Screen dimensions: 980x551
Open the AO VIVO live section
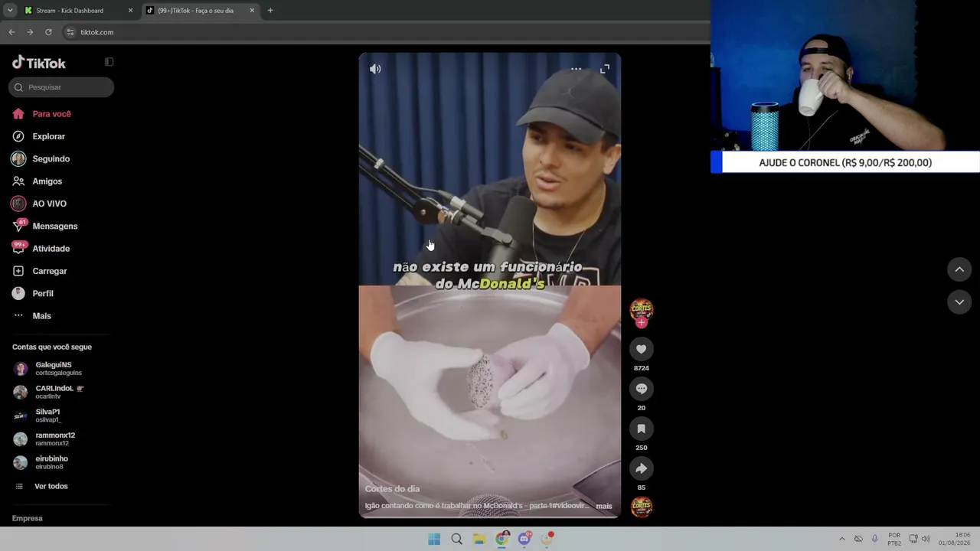[49, 204]
